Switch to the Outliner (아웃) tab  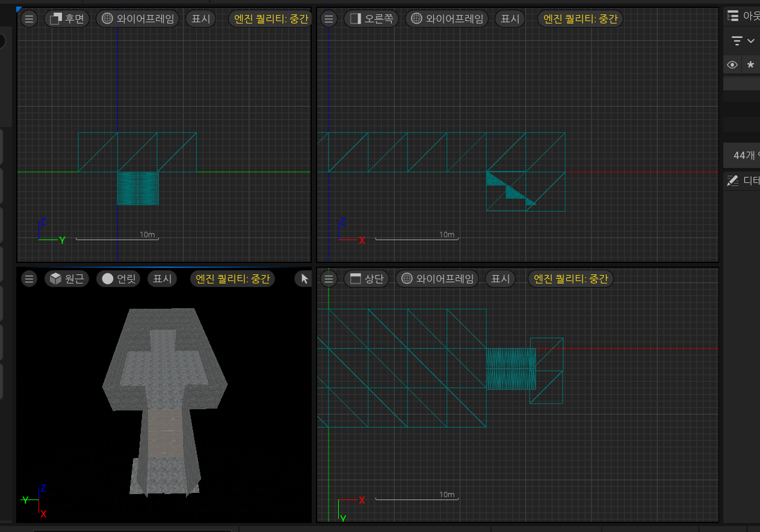[742, 16]
